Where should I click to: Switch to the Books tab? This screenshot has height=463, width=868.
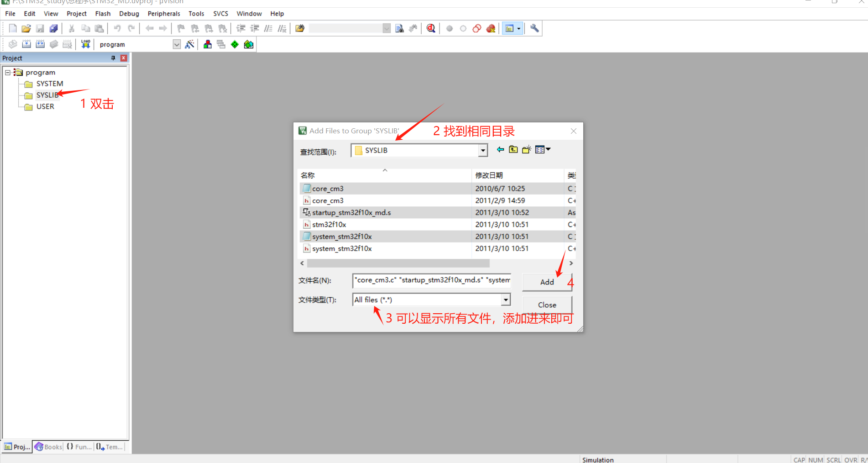[48, 447]
